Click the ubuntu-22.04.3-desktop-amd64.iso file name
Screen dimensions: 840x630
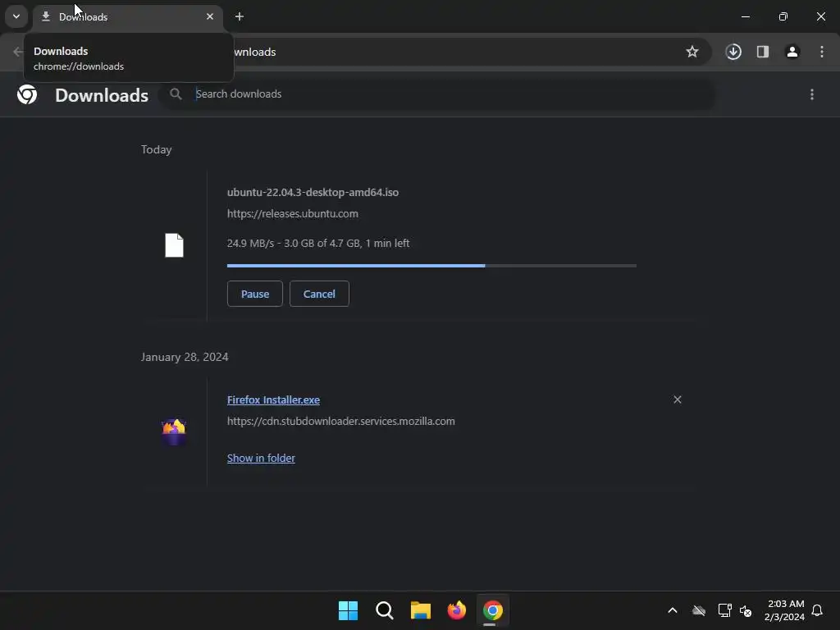pos(313,192)
